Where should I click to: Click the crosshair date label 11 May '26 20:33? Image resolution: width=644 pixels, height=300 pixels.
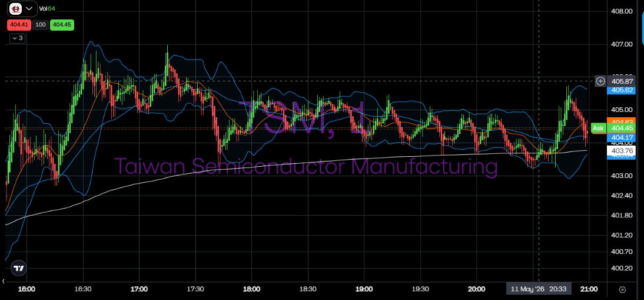click(x=539, y=289)
